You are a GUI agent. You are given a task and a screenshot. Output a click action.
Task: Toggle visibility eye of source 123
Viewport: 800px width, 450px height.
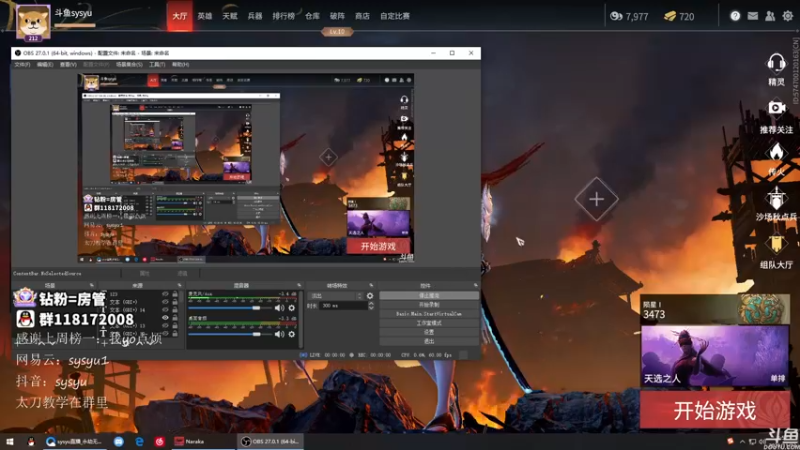coord(165,294)
